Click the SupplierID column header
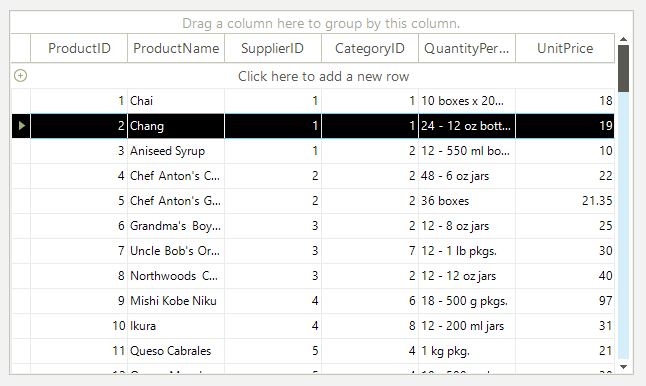Image resolution: width=646 pixels, height=386 pixels. [273, 48]
